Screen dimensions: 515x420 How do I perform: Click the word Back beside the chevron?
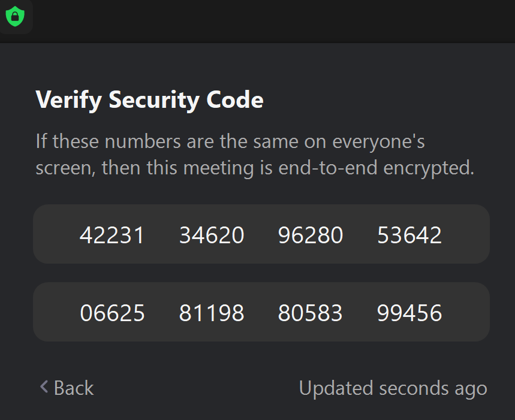[x=74, y=388]
